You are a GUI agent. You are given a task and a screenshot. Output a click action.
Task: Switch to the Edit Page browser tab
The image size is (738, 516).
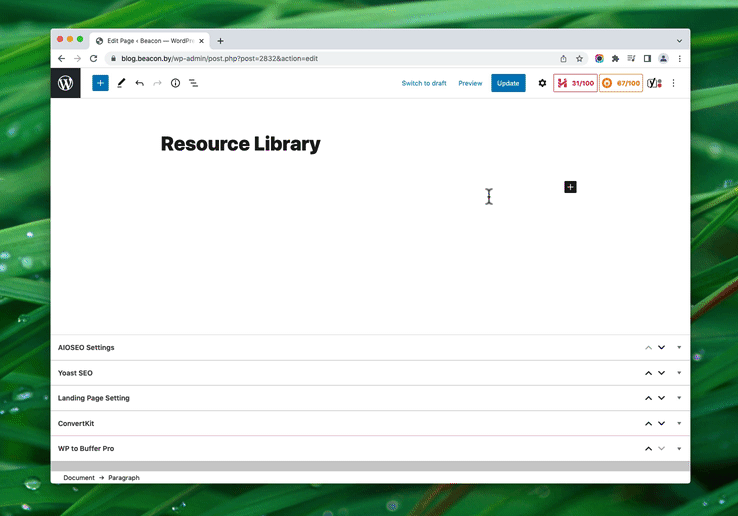[150, 41]
